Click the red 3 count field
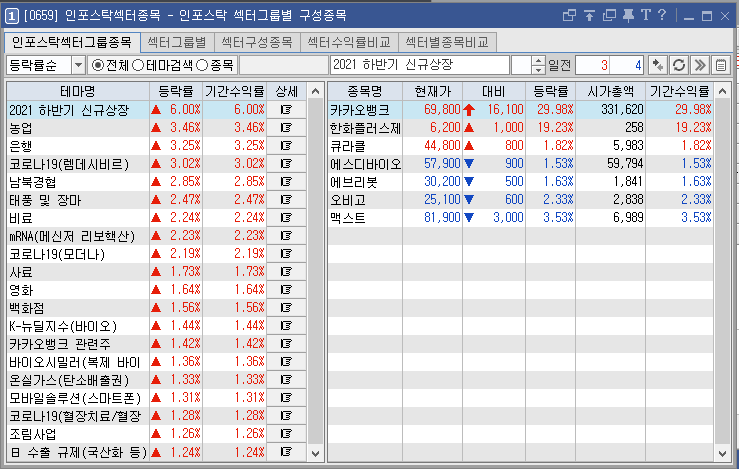This screenshot has width=739, height=469. (593, 65)
